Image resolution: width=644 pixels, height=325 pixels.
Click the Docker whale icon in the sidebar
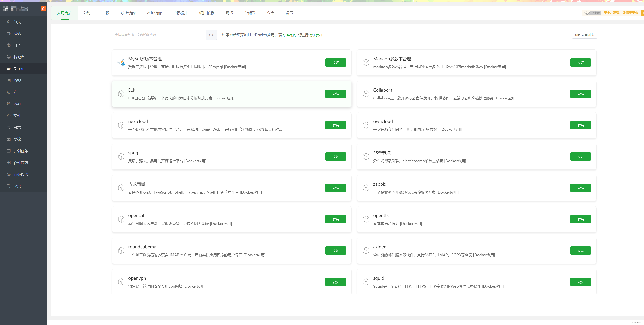coord(9,69)
